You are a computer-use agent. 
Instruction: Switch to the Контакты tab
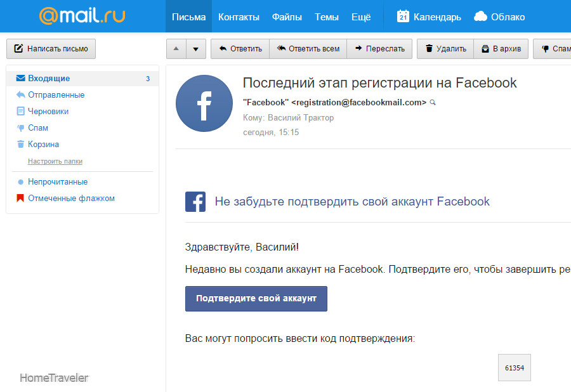coord(239,16)
